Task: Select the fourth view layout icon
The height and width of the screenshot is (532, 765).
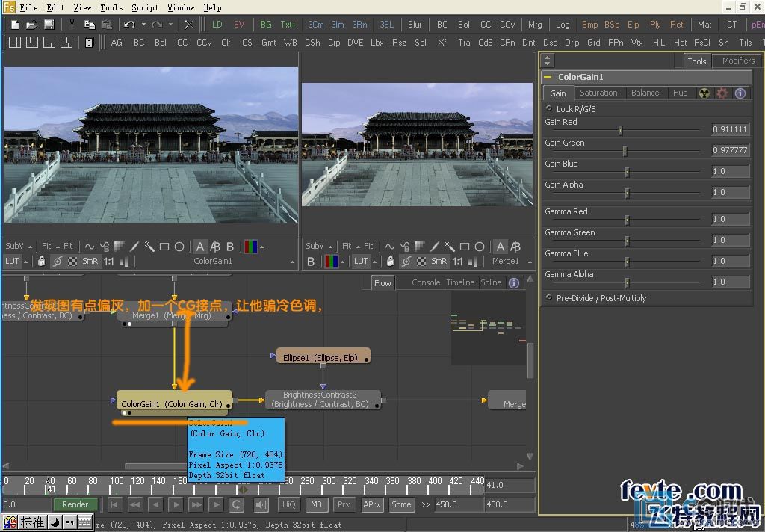Action: pyautogui.click(x=66, y=43)
